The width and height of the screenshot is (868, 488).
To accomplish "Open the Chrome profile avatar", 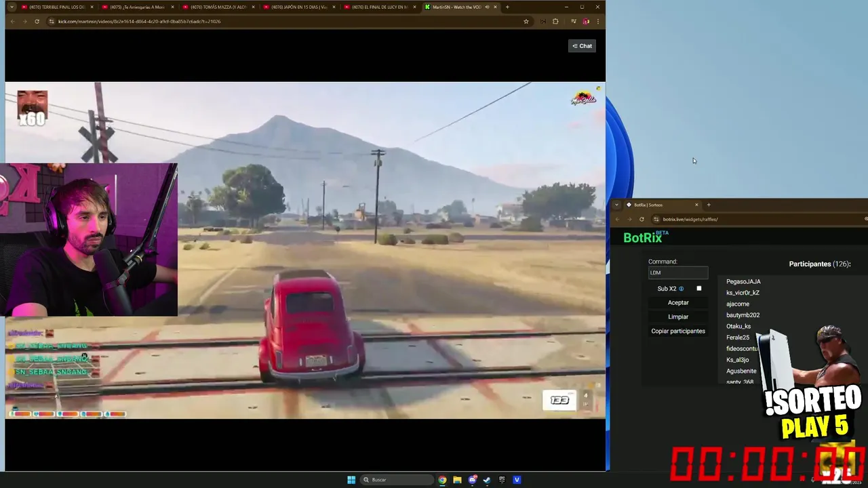I will pyautogui.click(x=586, y=21).
